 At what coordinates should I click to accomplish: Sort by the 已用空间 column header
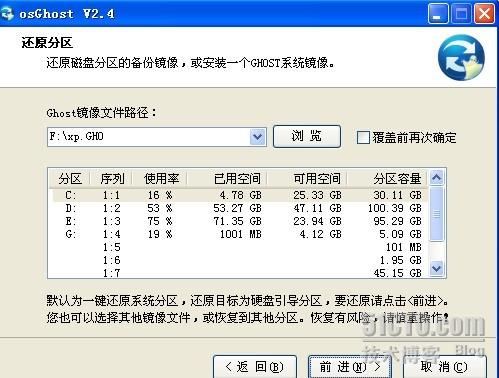pyautogui.click(x=237, y=179)
